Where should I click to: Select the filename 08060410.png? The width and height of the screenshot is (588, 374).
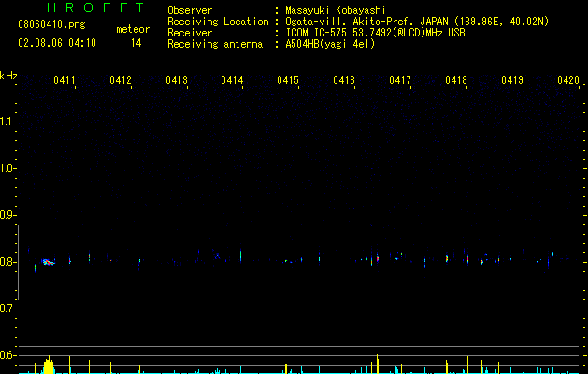[x=51, y=25]
